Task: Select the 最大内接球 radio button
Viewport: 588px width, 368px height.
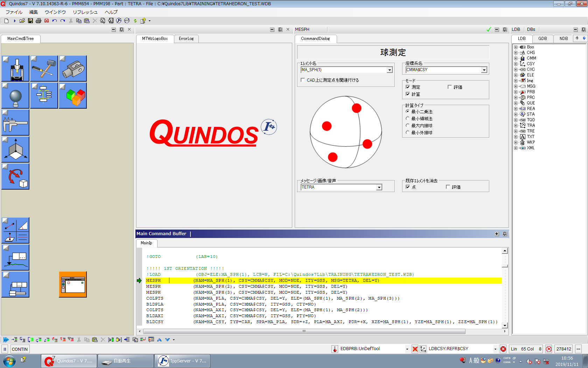Action: click(x=408, y=125)
